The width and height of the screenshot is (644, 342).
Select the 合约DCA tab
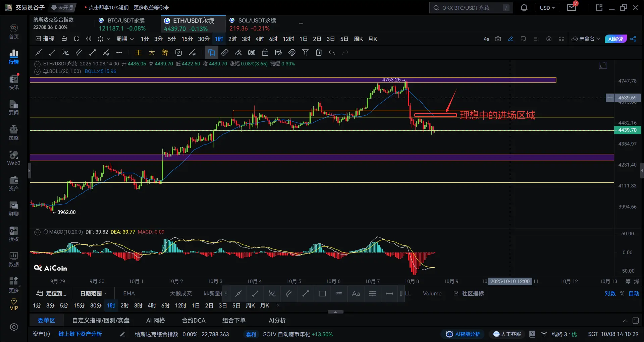[x=194, y=321]
